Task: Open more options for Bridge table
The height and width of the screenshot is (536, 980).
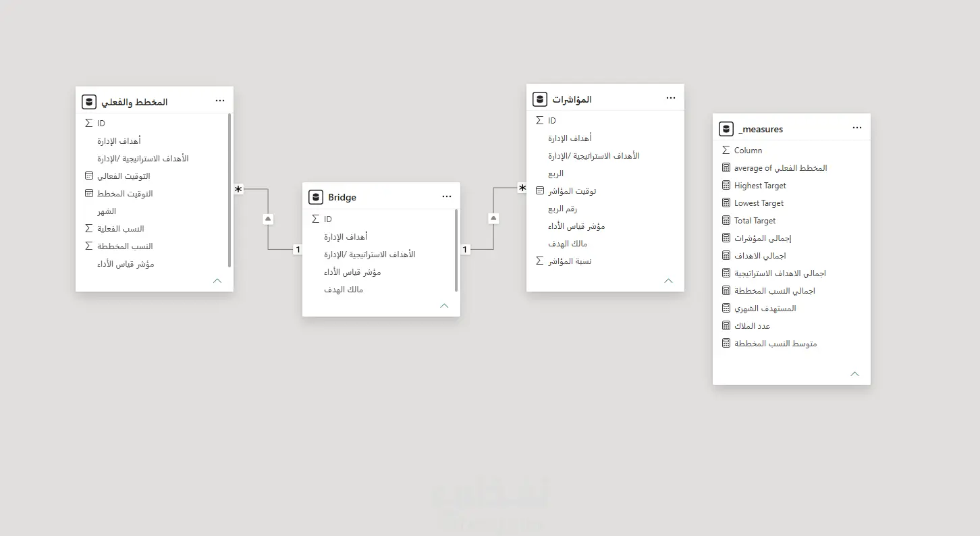Action: click(447, 197)
